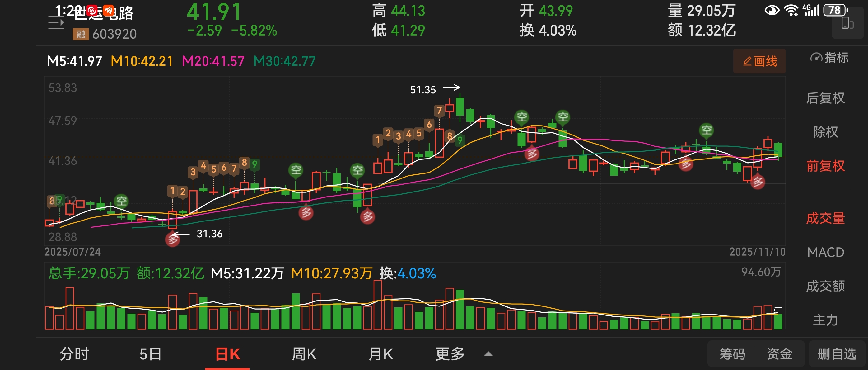The height and width of the screenshot is (370, 868).
Task: Select 后复权 price adjustment
Action: click(x=825, y=98)
